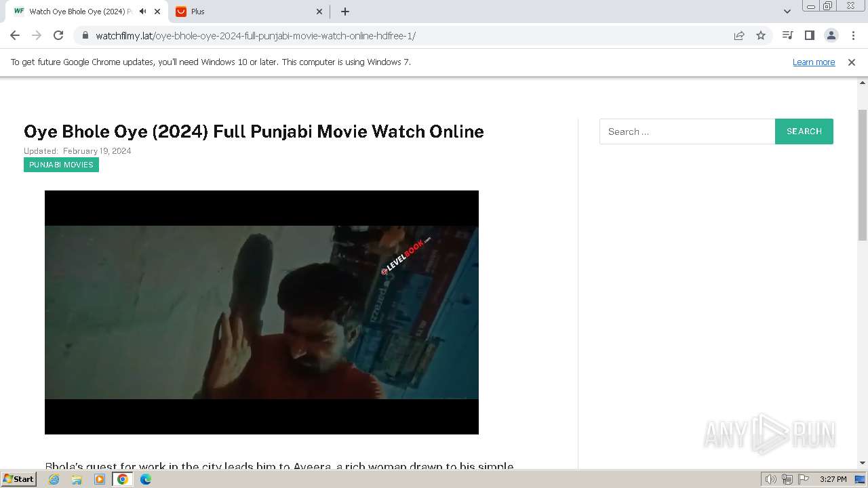Go back to previous page
This screenshot has height=488, width=868.
click(15, 36)
